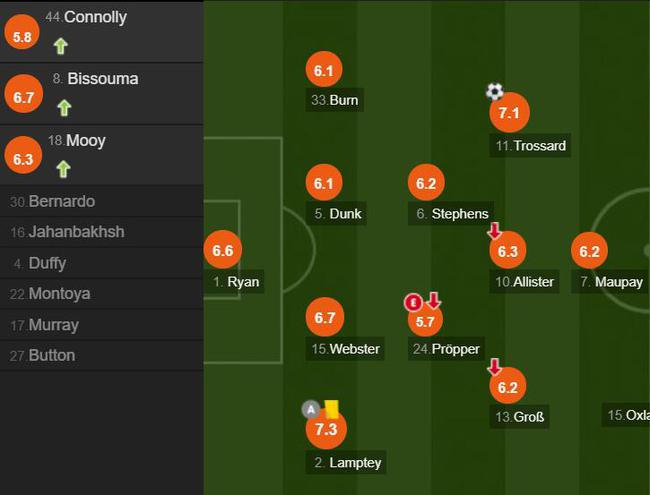Select Ryan's 6.6 rating circle
This screenshot has height=495, width=650.
click(x=222, y=251)
